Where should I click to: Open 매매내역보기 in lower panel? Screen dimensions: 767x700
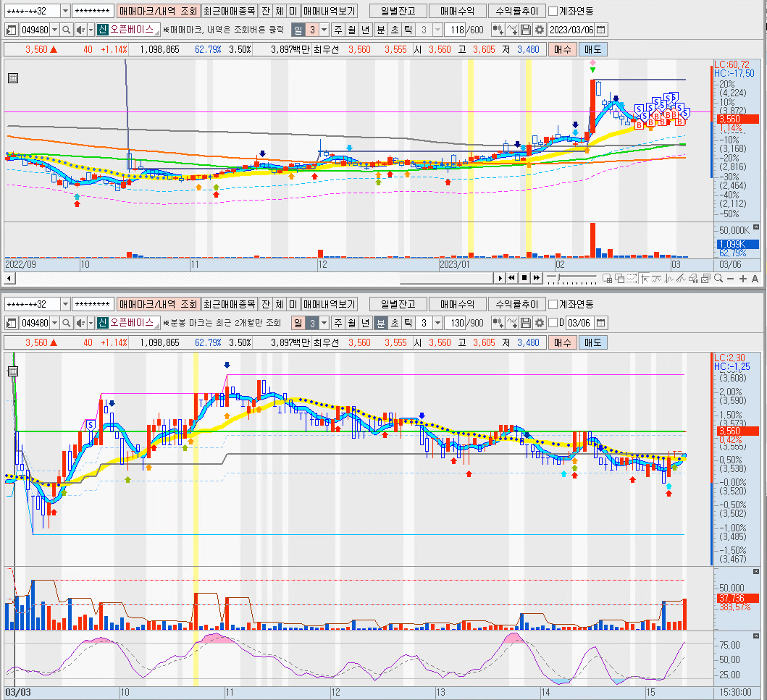click(330, 304)
